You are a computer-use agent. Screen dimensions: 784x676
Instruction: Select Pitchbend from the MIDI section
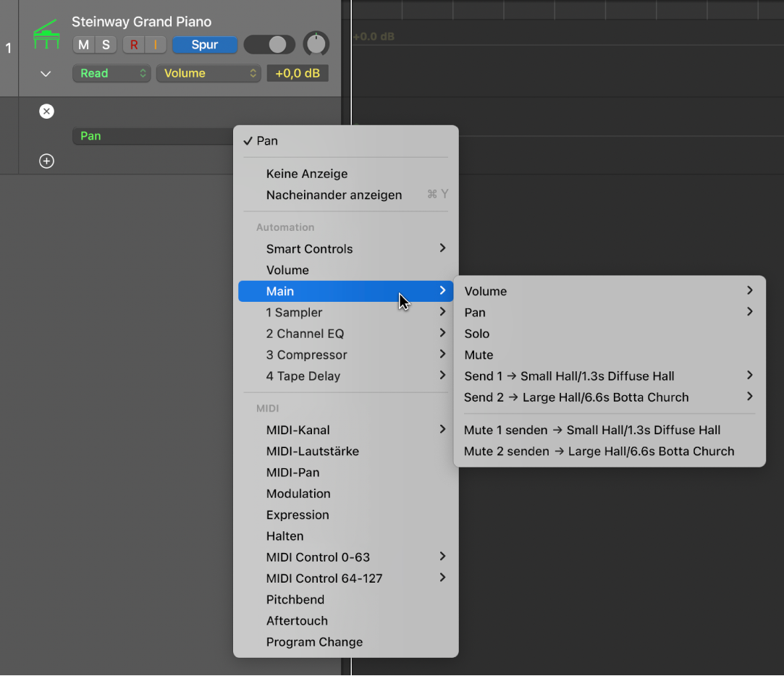pos(295,599)
